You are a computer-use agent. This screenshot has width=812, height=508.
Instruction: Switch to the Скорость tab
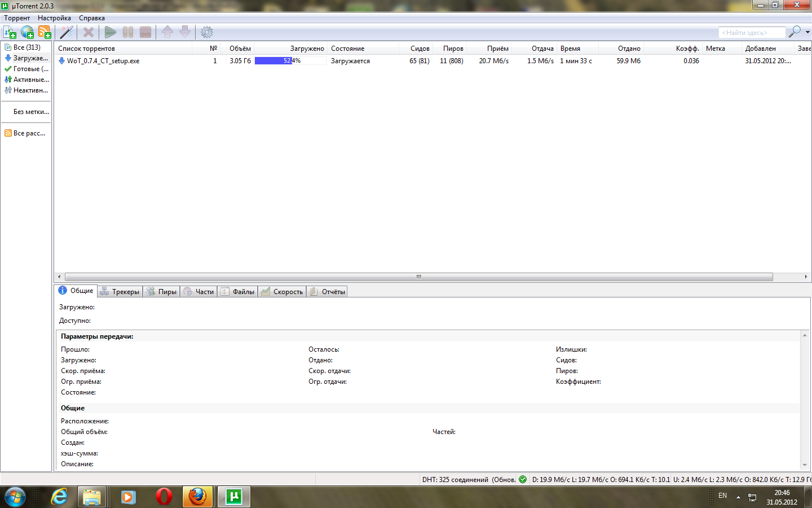point(283,292)
